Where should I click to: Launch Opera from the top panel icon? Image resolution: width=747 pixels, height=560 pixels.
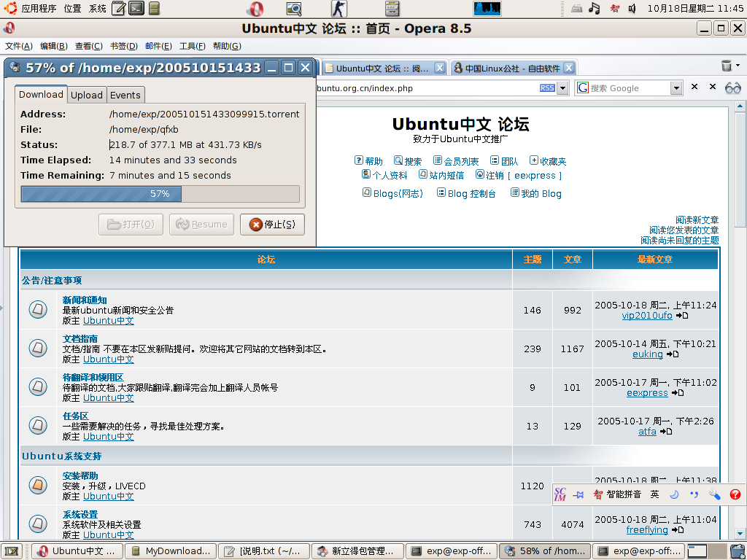[x=255, y=9]
